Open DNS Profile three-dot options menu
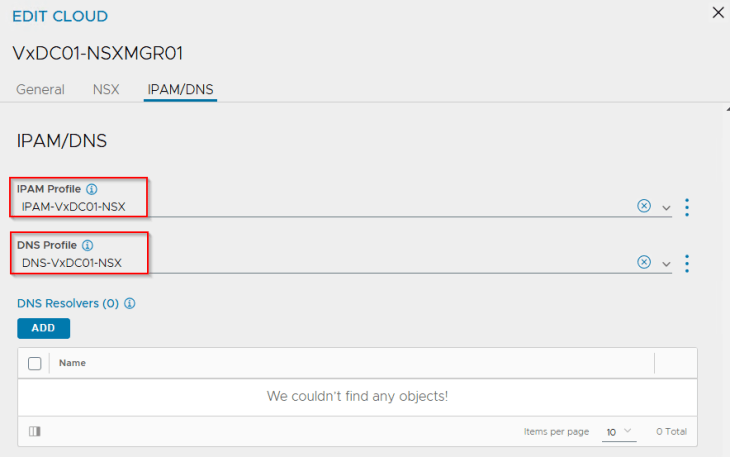730x457 pixels. point(687,263)
